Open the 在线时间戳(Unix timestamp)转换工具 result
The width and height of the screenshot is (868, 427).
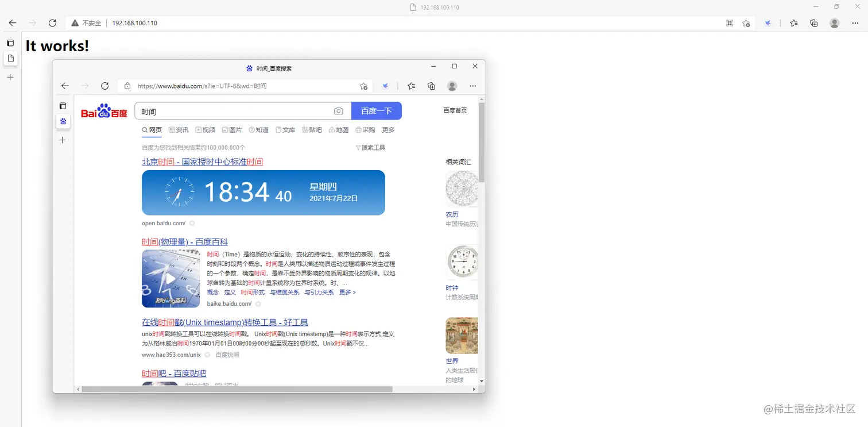(225, 322)
